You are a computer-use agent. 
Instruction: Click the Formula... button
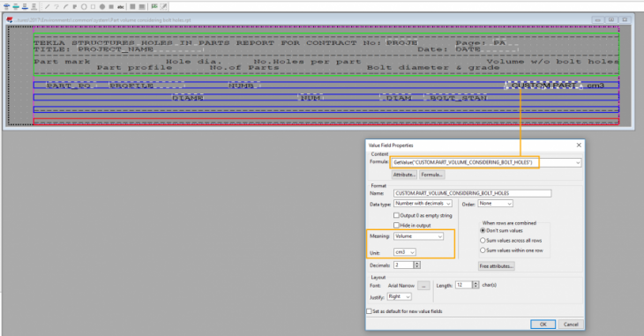click(x=431, y=175)
